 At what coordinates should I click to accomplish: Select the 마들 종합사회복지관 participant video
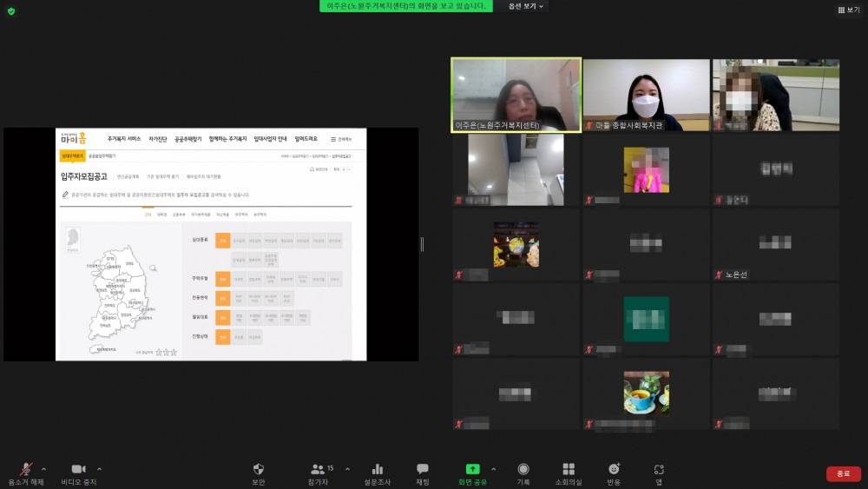(x=646, y=95)
